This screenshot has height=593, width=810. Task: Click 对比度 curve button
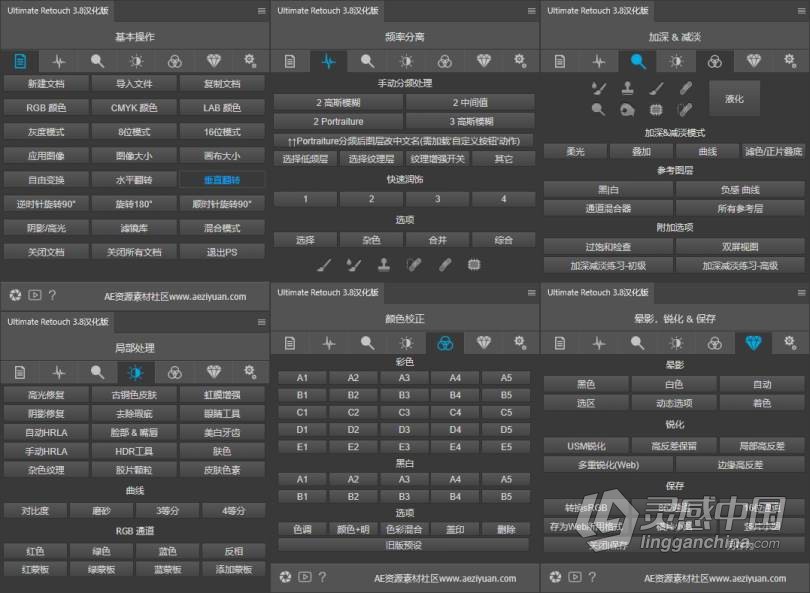tap(35, 511)
